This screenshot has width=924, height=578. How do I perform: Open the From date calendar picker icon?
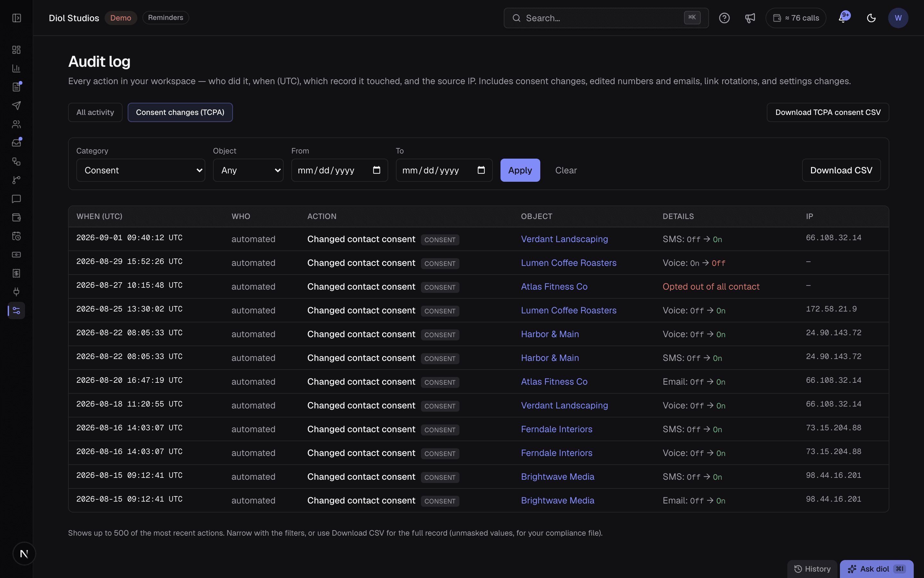(376, 170)
